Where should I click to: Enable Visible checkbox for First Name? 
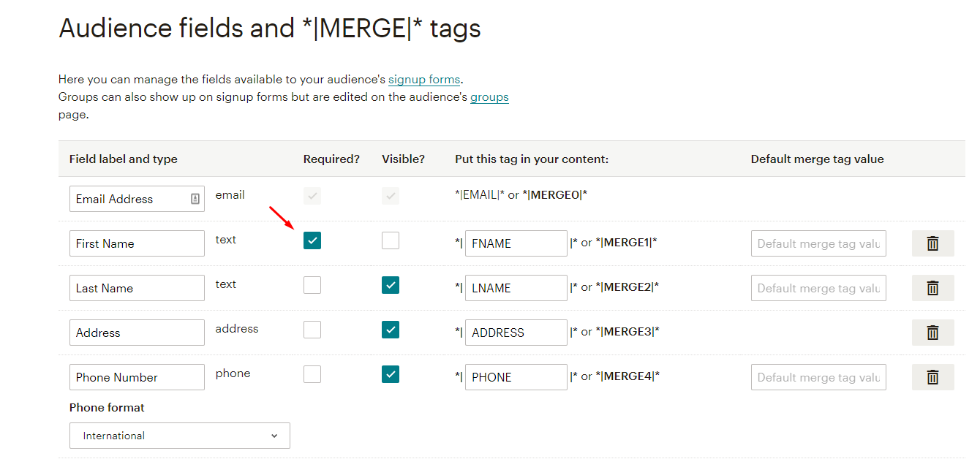(x=391, y=240)
